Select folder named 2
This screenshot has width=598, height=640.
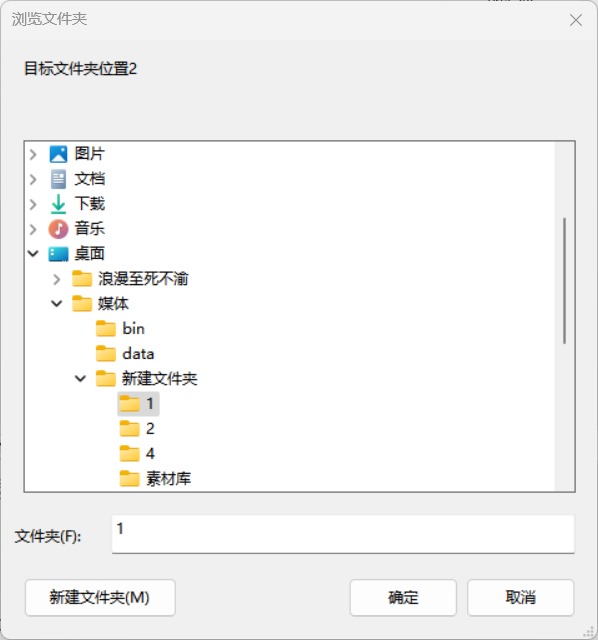[138, 429]
